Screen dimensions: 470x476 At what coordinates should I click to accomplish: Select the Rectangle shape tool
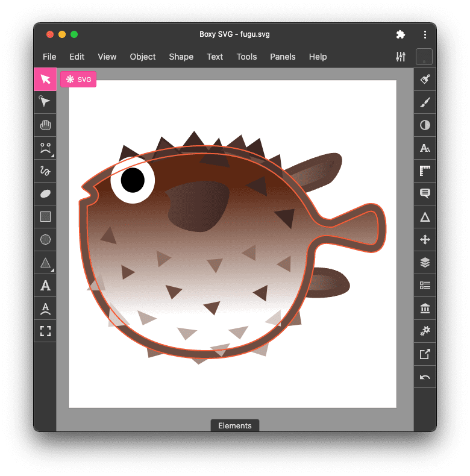45,217
